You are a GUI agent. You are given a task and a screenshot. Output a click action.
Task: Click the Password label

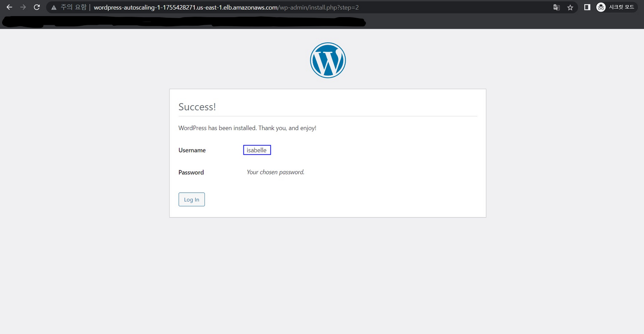click(x=191, y=172)
